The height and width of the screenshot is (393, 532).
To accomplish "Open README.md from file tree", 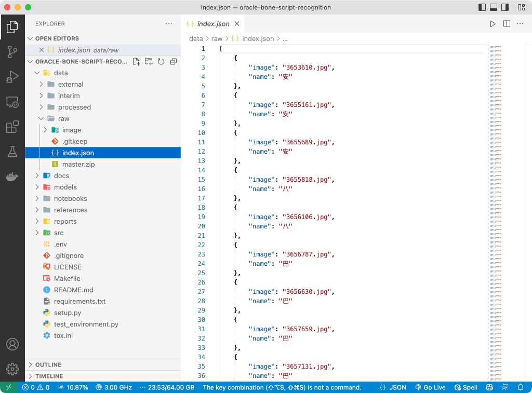I will click(x=73, y=290).
